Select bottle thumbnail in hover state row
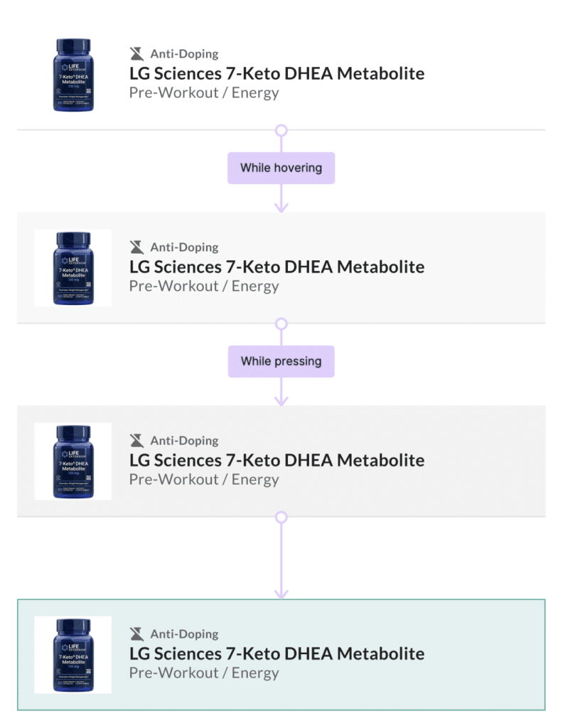 point(73,268)
